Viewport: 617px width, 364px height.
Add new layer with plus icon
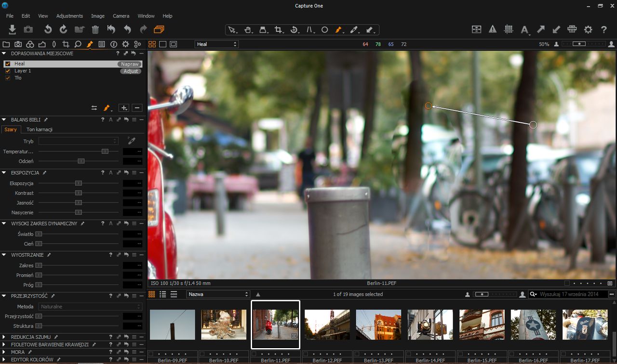coord(124,108)
